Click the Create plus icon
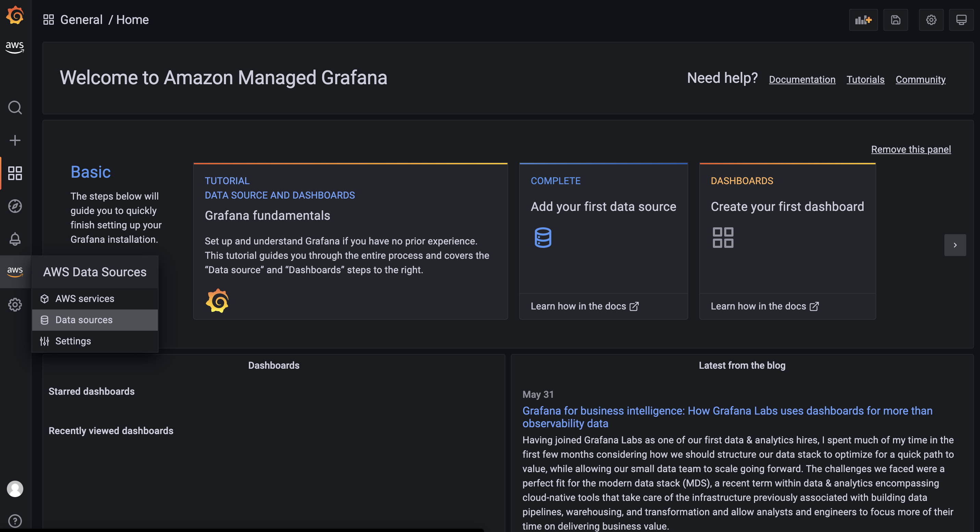The height and width of the screenshot is (532, 980). (15, 140)
